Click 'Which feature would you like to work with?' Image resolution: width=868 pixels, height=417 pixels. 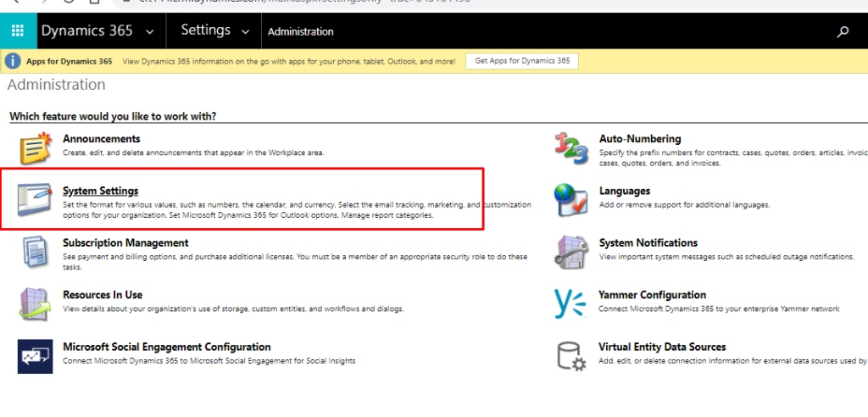click(113, 116)
